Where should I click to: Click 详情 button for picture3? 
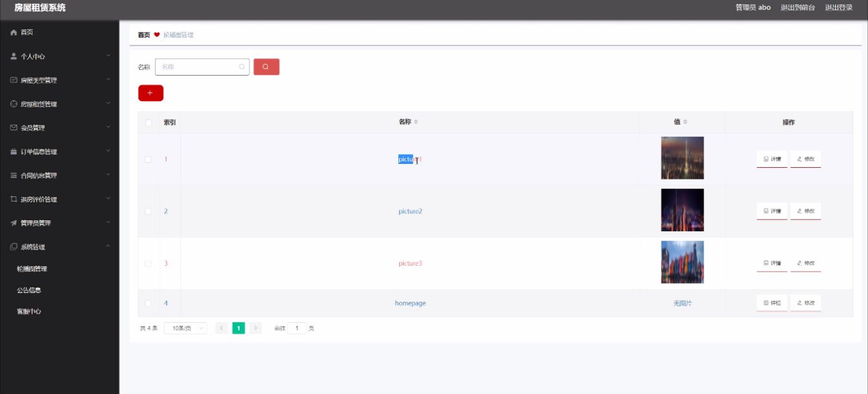pyautogui.click(x=772, y=263)
